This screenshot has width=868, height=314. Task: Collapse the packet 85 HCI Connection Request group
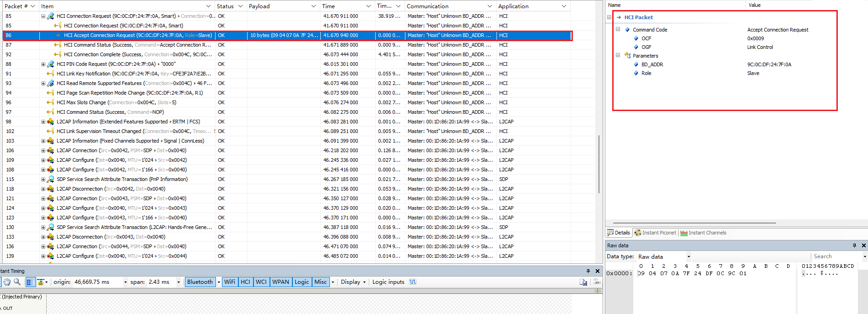click(43, 16)
